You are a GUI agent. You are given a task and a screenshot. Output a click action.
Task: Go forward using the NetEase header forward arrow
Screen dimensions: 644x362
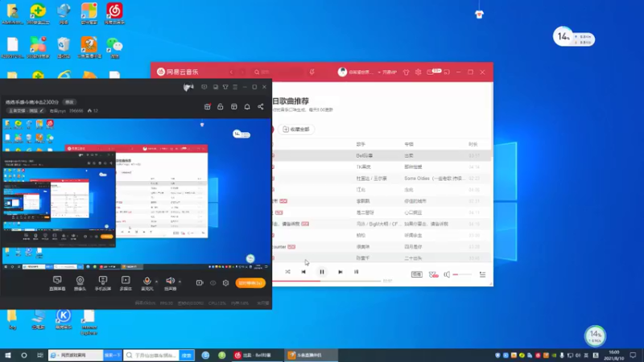[x=243, y=72]
